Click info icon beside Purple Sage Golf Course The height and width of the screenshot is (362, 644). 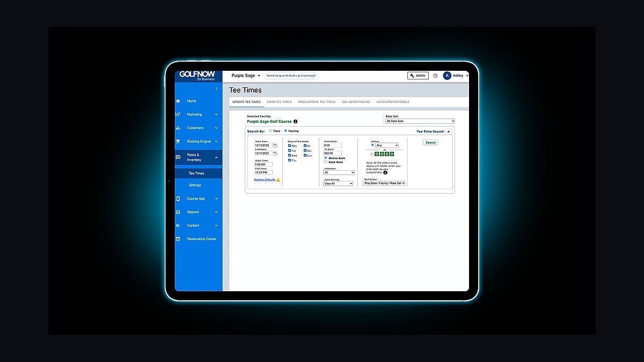[x=295, y=122]
